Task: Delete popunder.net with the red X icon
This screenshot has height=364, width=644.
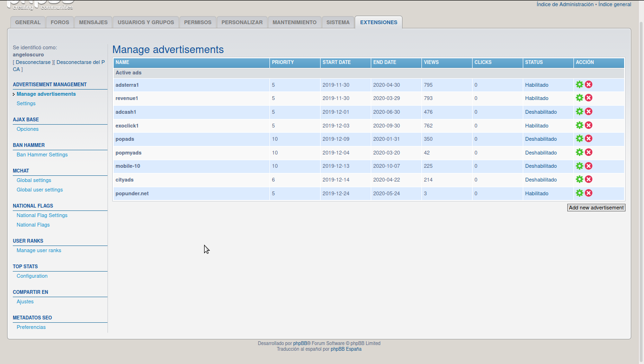Action: click(589, 193)
